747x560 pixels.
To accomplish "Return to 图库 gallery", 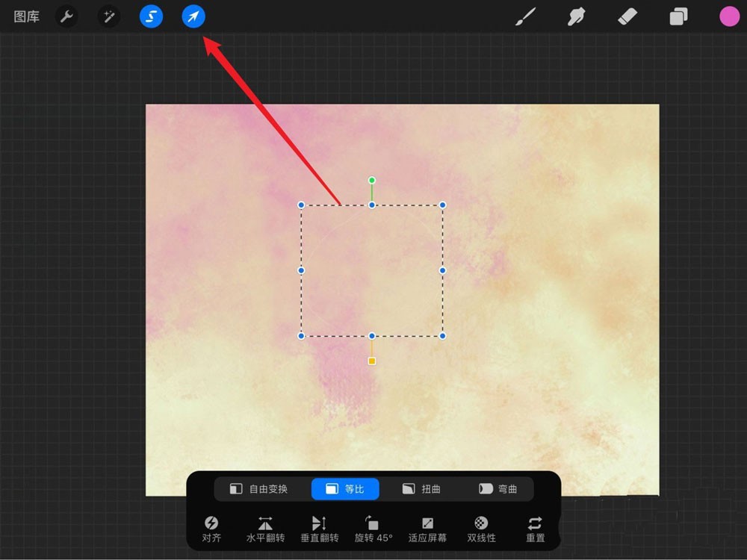I will tap(27, 17).
